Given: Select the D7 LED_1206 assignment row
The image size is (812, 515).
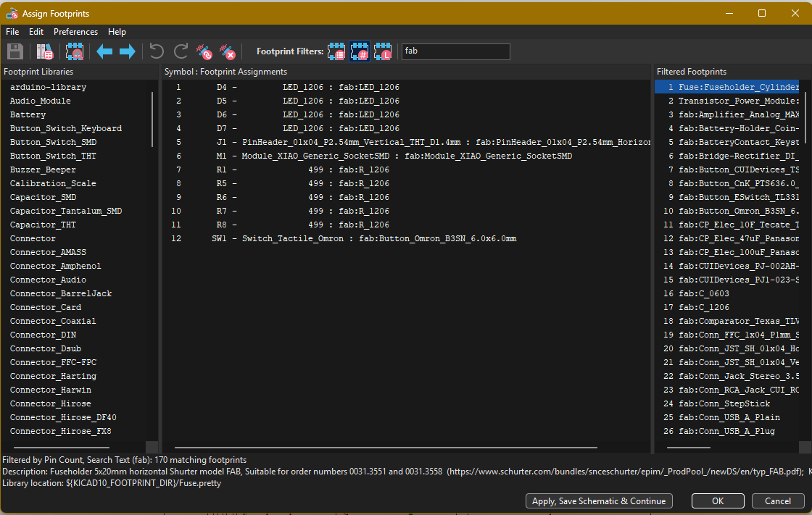Looking at the screenshot, I should (407, 128).
